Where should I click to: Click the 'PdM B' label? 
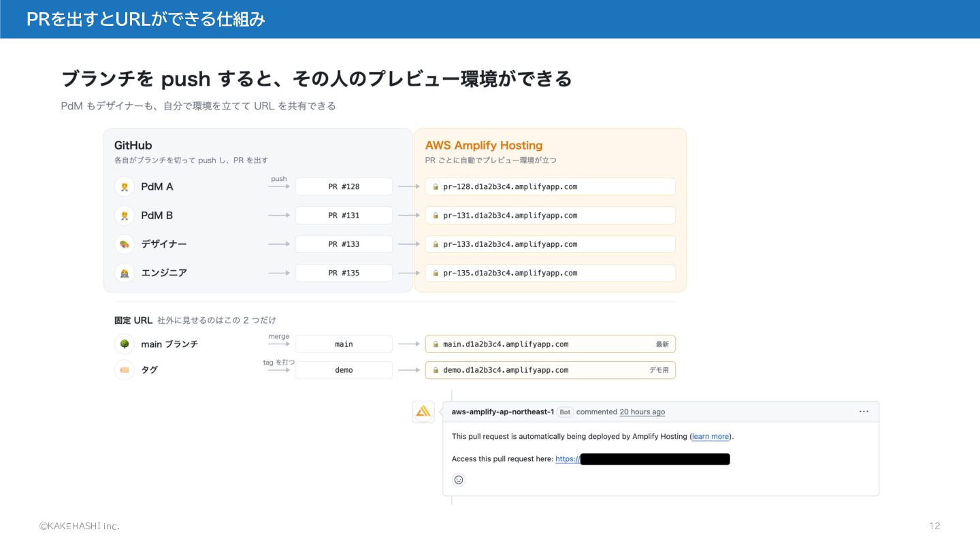(x=157, y=216)
